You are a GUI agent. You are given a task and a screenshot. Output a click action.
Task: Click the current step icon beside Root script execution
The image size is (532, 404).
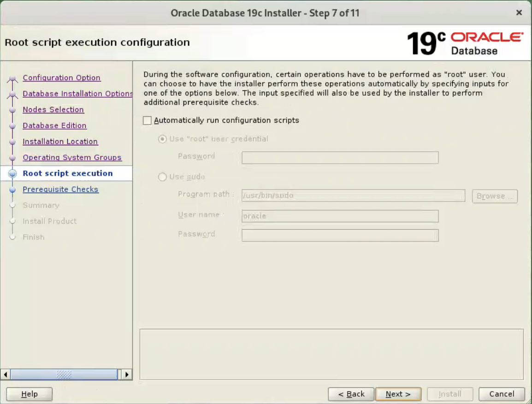click(x=12, y=173)
